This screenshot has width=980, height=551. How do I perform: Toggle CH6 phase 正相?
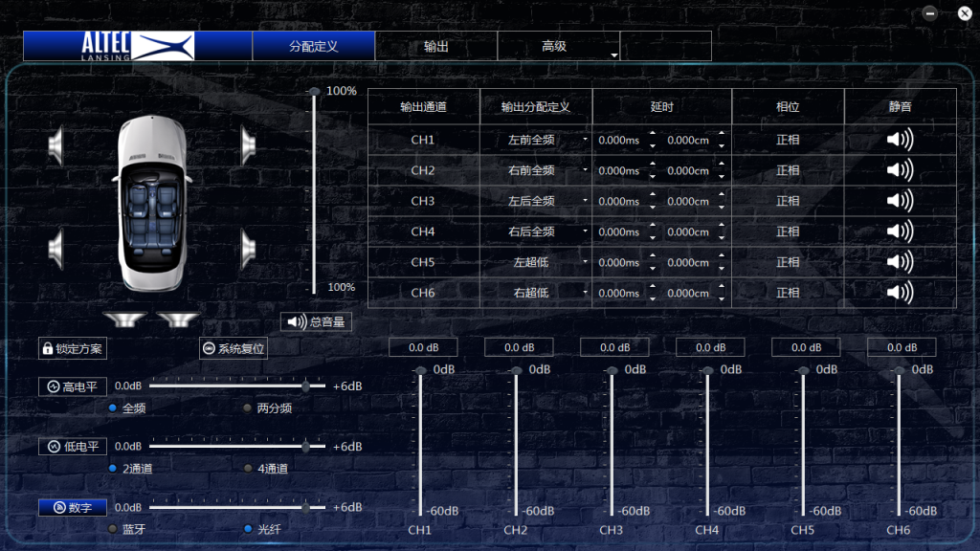(x=788, y=293)
